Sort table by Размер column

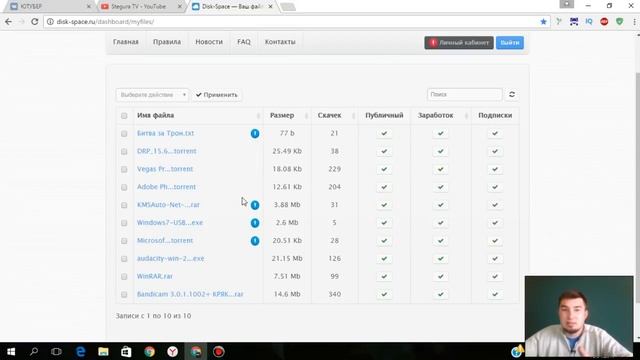[287, 116]
